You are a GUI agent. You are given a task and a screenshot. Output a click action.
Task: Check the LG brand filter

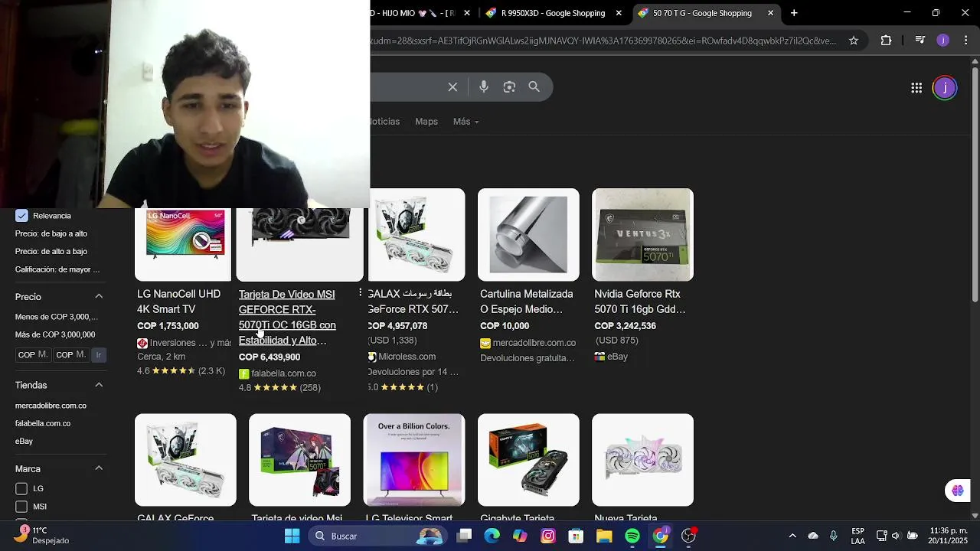21,488
